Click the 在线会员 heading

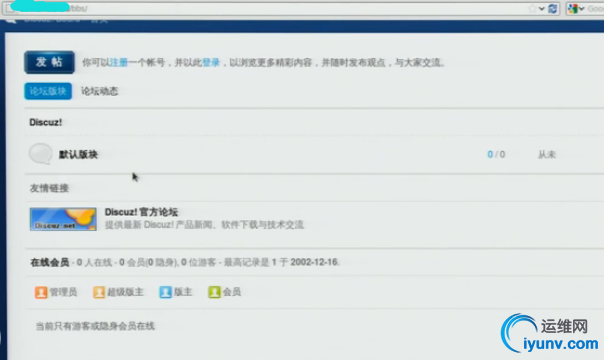(50, 262)
